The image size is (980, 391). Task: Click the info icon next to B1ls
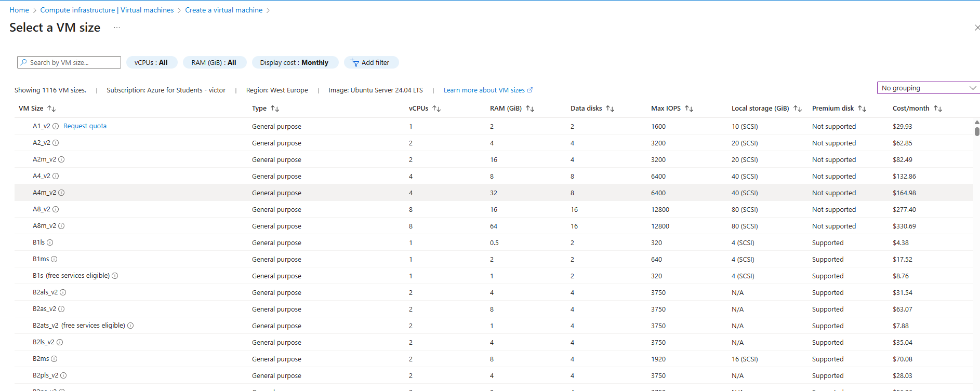(x=50, y=242)
